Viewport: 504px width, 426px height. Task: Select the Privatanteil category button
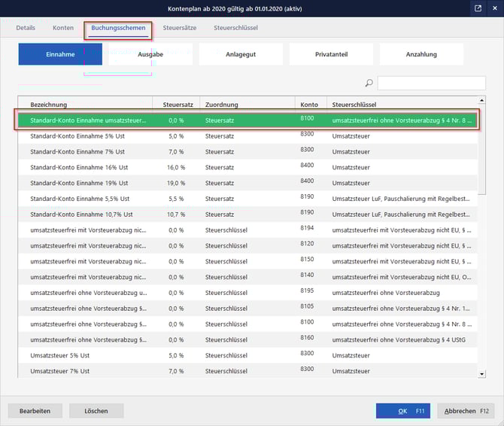point(331,54)
